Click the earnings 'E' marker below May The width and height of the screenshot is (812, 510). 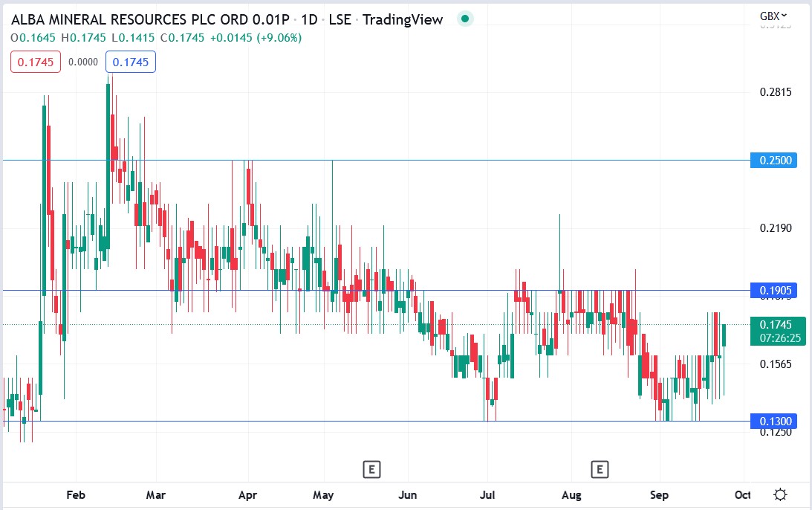point(371,469)
